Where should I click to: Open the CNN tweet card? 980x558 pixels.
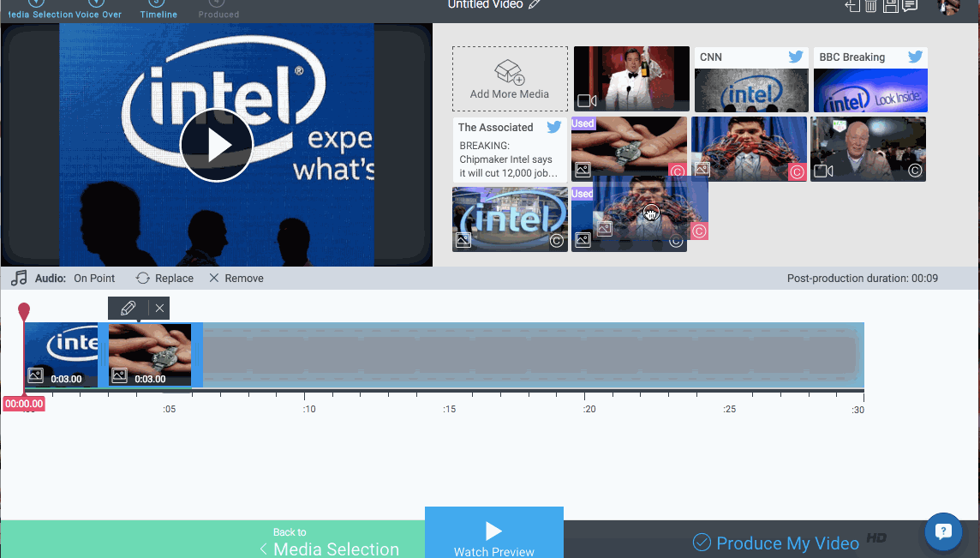tap(751, 80)
